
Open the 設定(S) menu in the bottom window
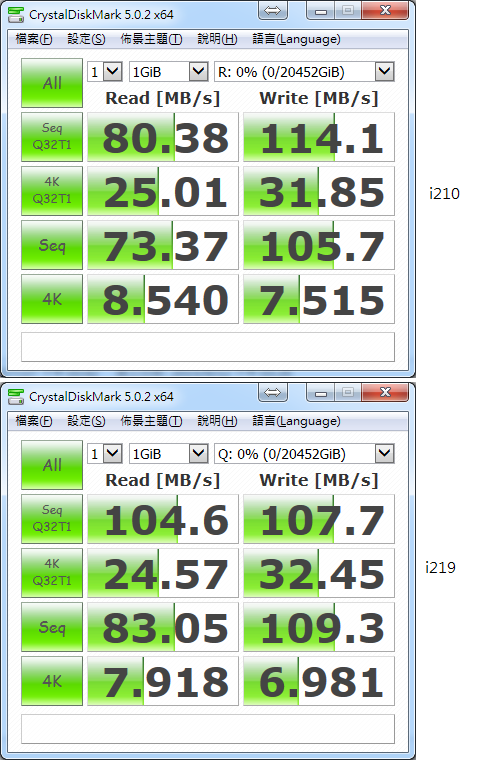tap(86, 421)
